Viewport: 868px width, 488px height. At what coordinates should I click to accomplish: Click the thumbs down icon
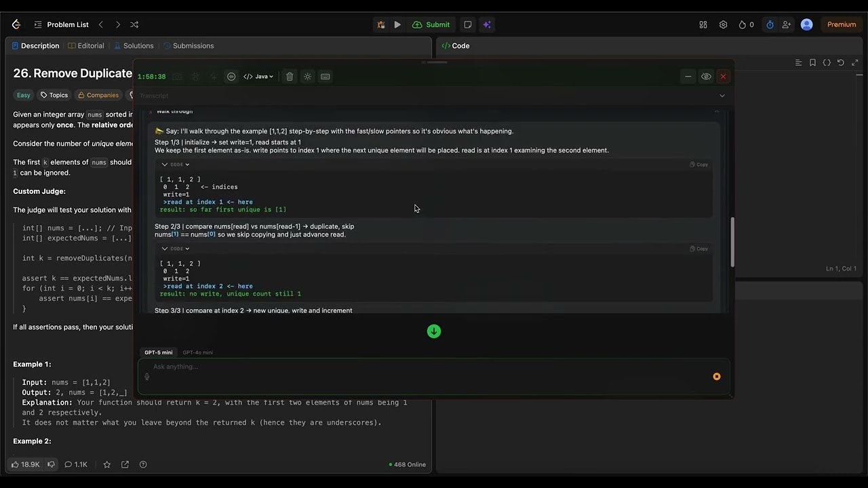pos(51,464)
